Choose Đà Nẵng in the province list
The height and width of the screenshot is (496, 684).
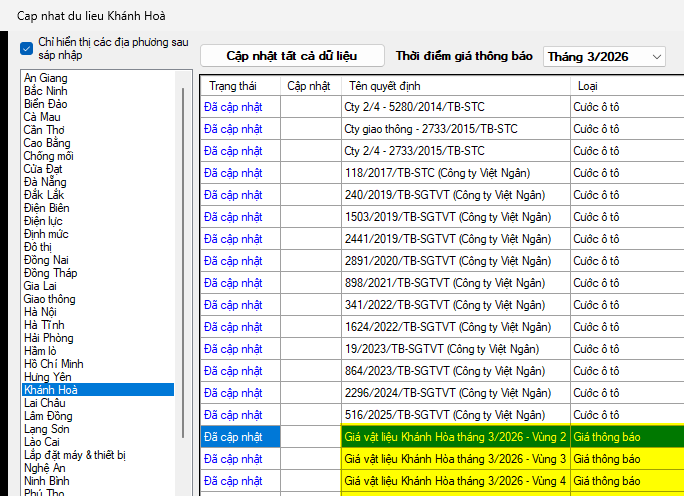point(46,182)
